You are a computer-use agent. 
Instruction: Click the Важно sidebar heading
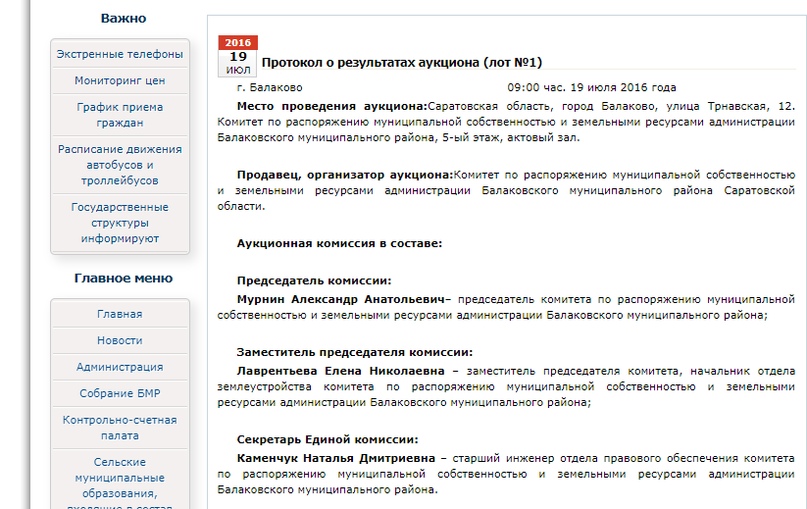[x=123, y=18]
